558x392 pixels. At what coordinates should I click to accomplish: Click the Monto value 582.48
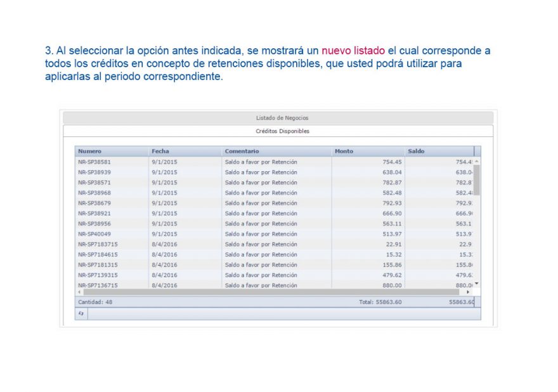click(x=392, y=193)
